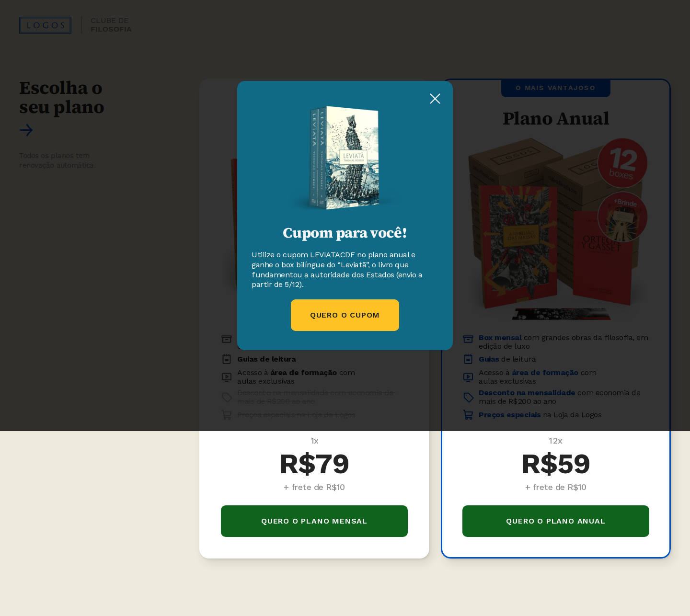The width and height of the screenshot is (690, 616).
Task: Click the 'O MAIS VANTAJOSO' badge
Action: [x=556, y=88]
